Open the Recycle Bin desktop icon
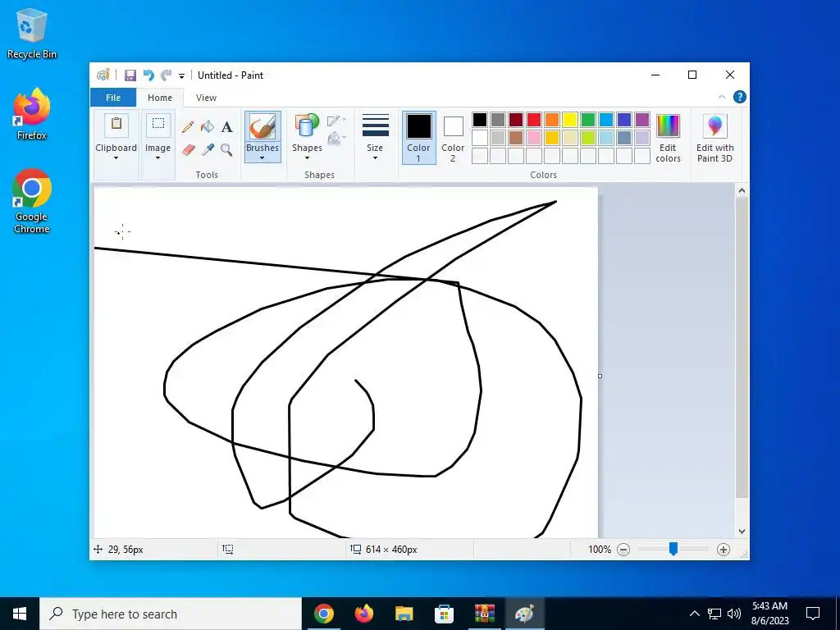This screenshot has width=840, height=630. pos(32,33)
